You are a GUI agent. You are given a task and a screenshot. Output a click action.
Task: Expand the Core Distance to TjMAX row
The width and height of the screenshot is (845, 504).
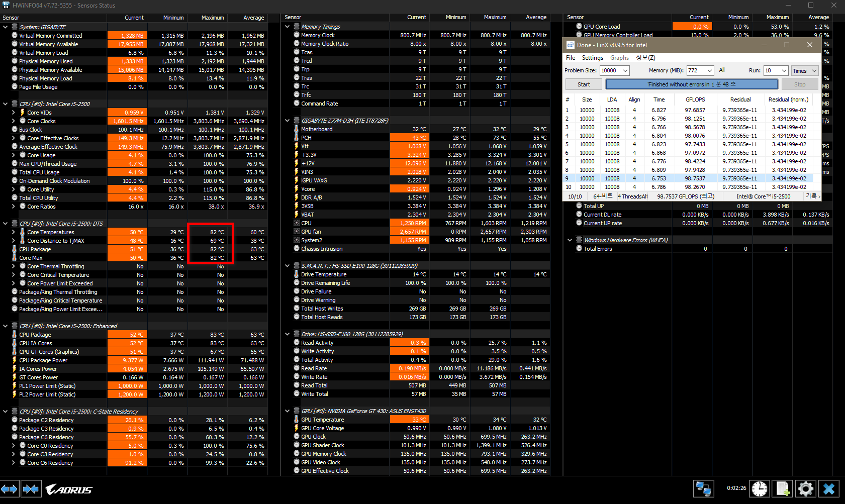pos(14,241)
